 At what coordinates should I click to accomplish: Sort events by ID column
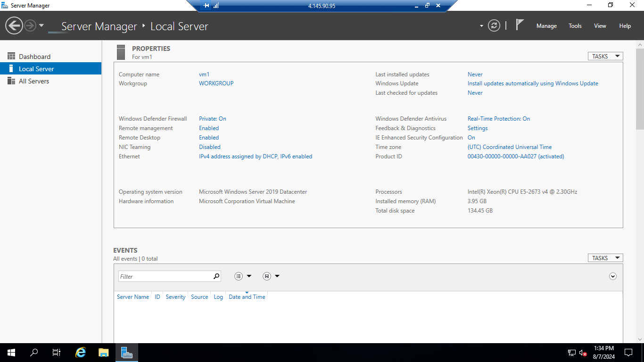pyautogui.click(x=157, y=297)
